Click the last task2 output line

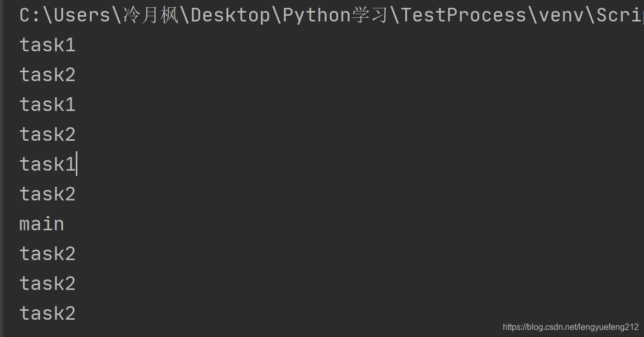coord(48,313)
